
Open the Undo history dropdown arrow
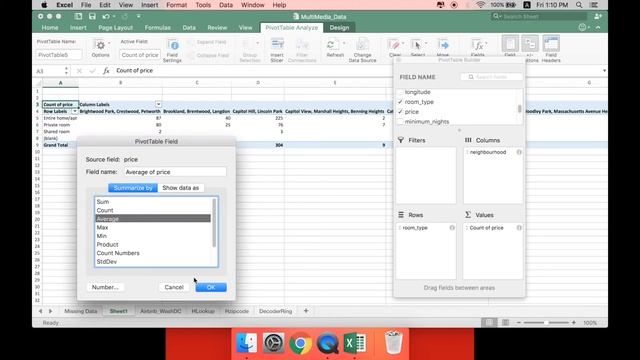pos(114,16)
